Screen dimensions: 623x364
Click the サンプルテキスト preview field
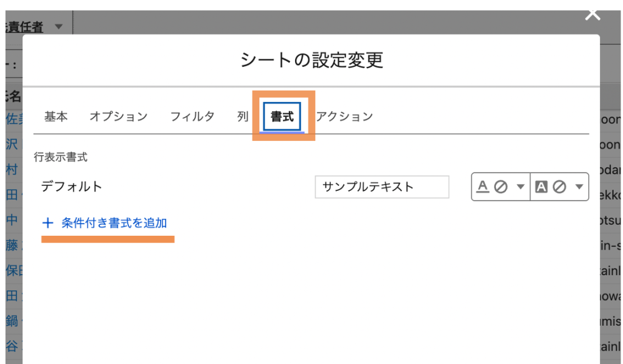(381, 187)
